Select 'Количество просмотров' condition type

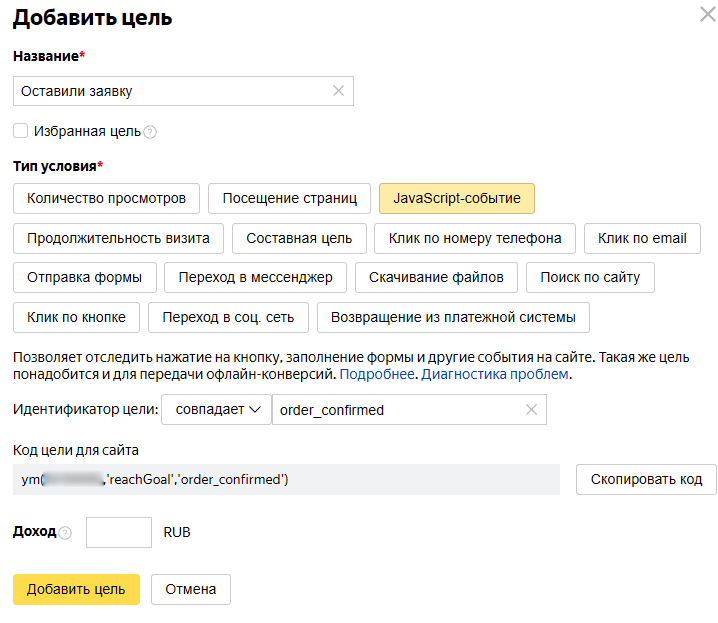click(x=107, y=198)
